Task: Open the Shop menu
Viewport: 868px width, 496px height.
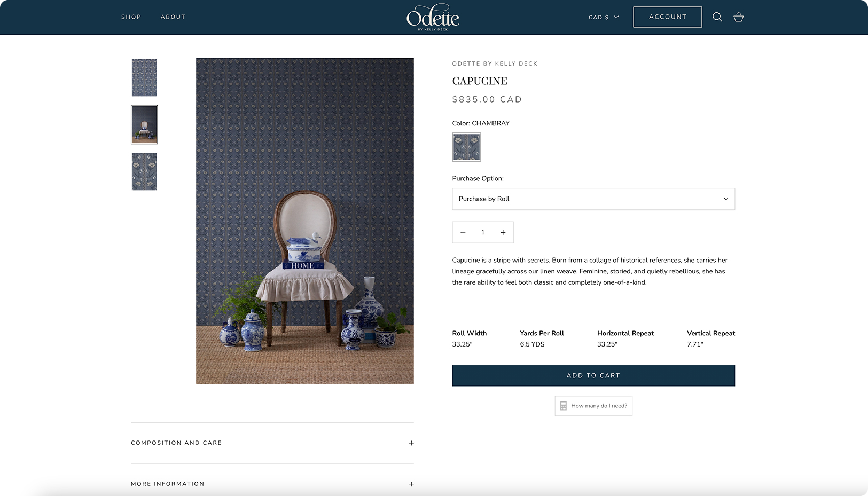Action: [131, 17]
